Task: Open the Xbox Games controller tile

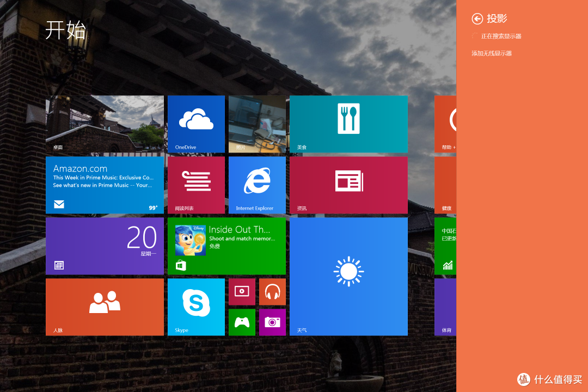Action: [242, 322]
